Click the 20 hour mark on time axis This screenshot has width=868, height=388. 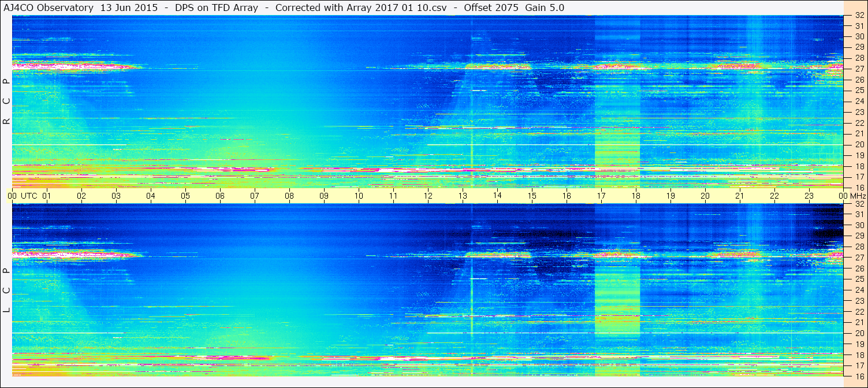pos(705,196)
